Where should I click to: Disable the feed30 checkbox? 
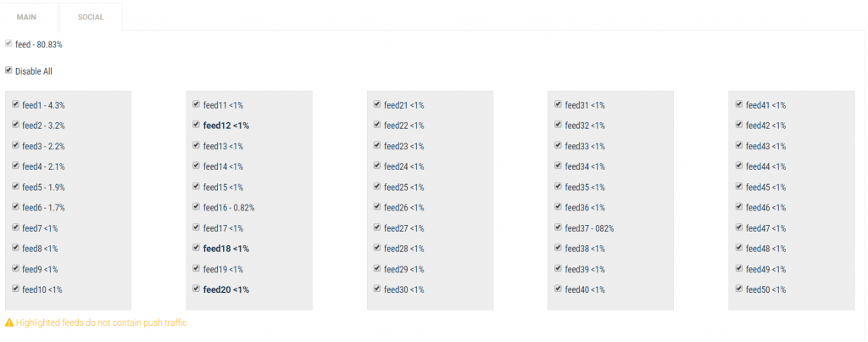[x=377, y=289]
